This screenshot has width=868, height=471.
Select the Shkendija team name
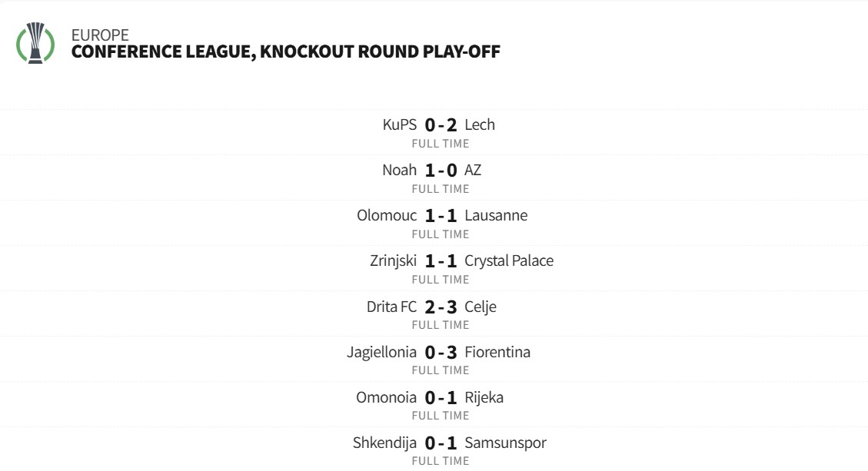[x=384, y=443]
